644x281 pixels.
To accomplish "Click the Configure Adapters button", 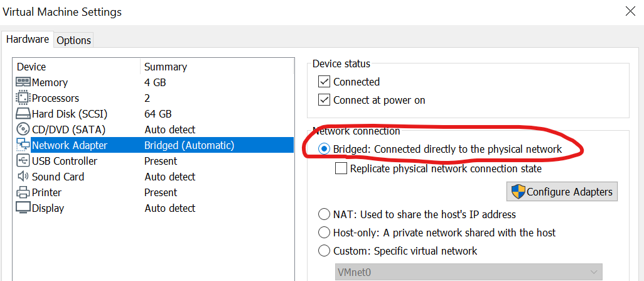I will point(562,192).
